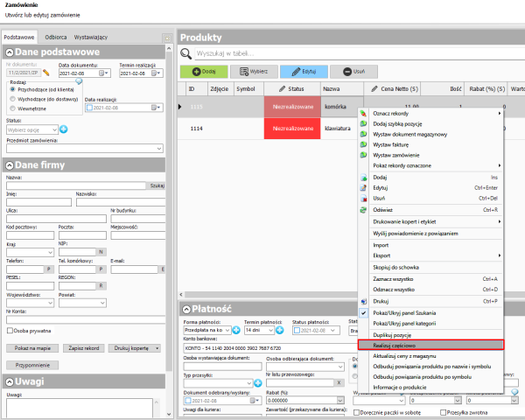Toggle Pokaż/Ukryj panel Szukania check
The image size is (525, 420).
pos(363,313)
